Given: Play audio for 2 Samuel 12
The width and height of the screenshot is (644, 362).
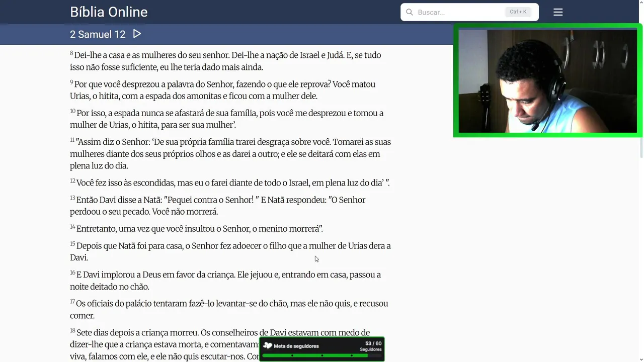Looking at the screenshot, I should [x=137, y=34].
